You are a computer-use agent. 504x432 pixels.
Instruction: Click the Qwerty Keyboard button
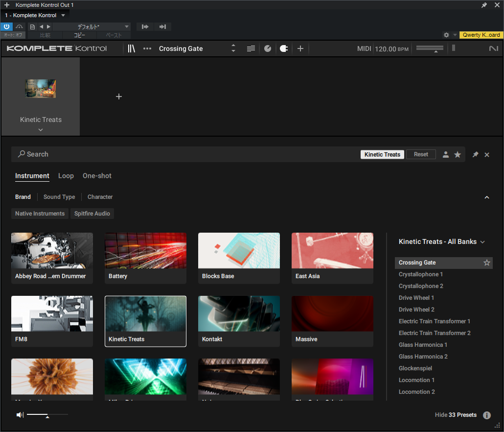click(x=481, y=35)
